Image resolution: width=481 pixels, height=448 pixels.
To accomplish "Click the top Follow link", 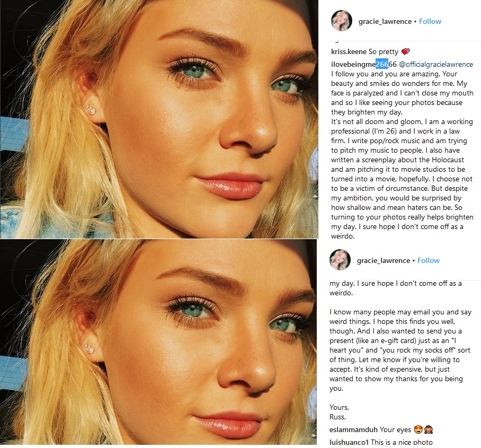I will pyautogui.click(x=430, y=22).
